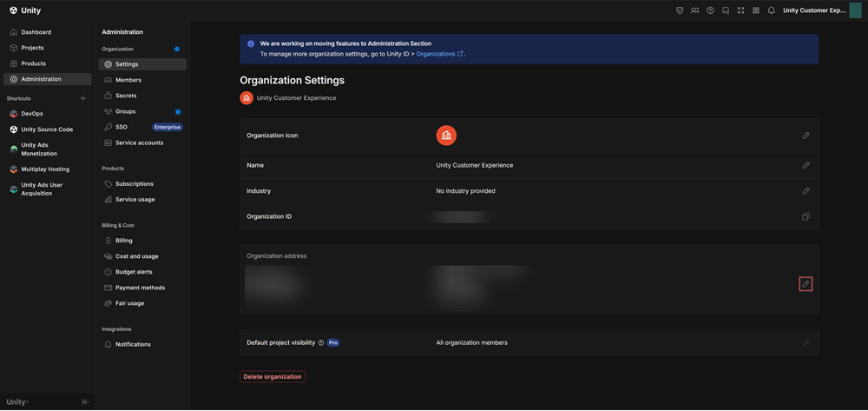Edit the Industry with its pencil icon

pyautogui.click(x=806, y=191)
